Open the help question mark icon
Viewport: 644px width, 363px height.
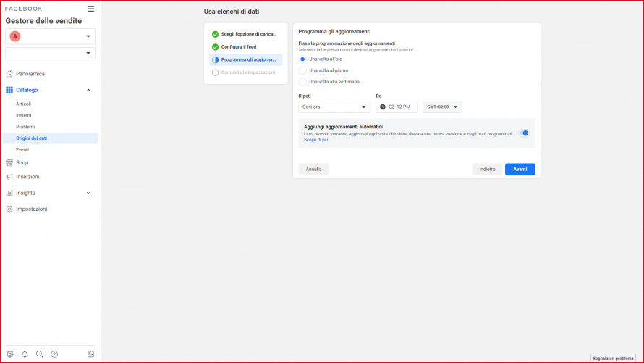coord(54,354)
